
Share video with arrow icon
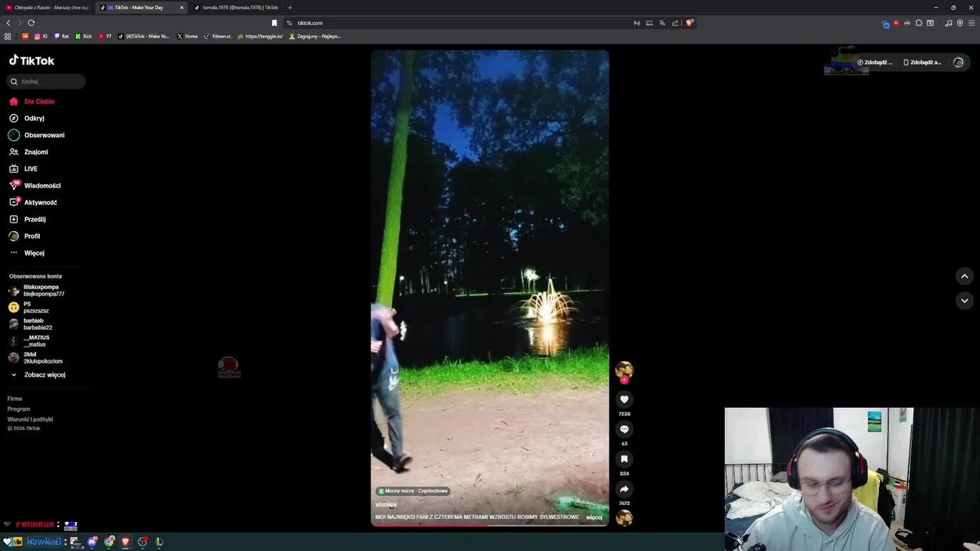pyautogui.click(x=624, y=488)
